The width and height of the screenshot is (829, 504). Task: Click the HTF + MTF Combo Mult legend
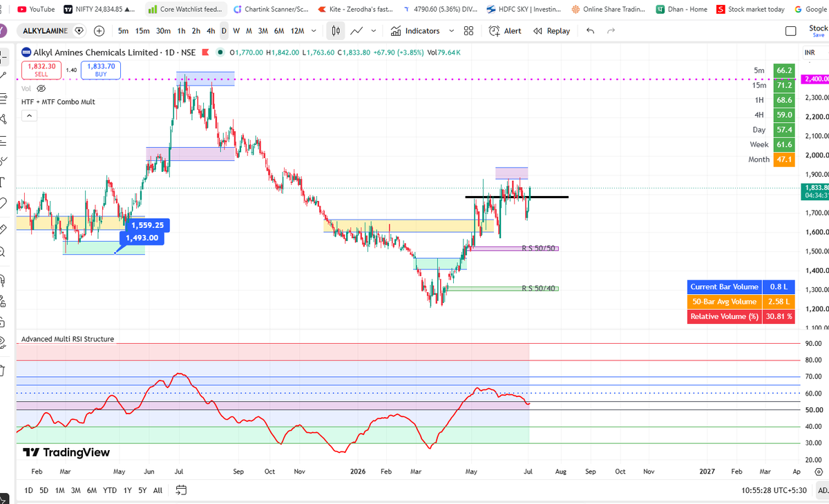click(x=58, y=101)
